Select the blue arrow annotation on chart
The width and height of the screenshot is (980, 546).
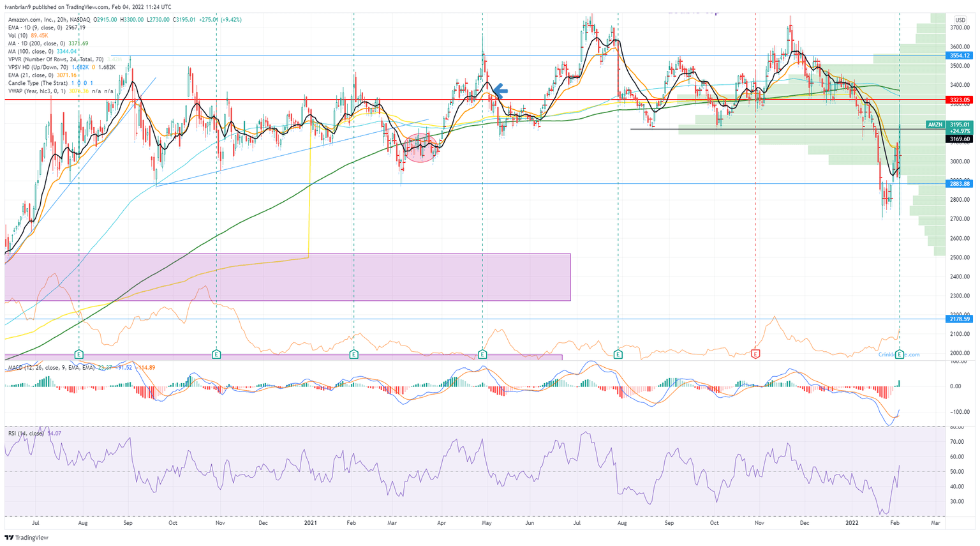point(500,91)
